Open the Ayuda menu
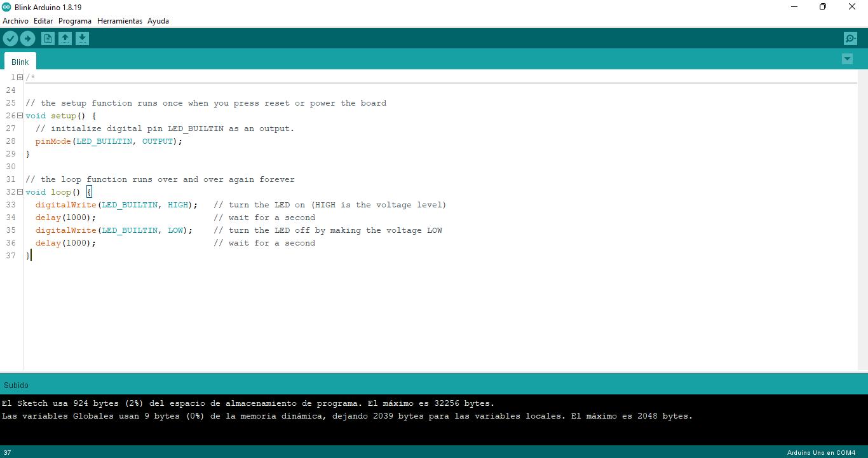Image resolution: width=868 pixels, height=458 pixels. click(x=158, y=21)
